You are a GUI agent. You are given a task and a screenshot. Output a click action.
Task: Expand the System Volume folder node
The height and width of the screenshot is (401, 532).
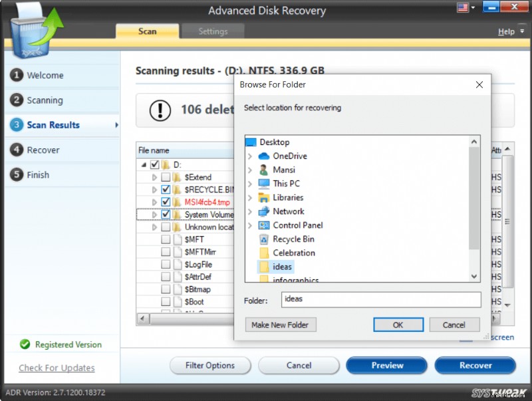click(154, 215)
